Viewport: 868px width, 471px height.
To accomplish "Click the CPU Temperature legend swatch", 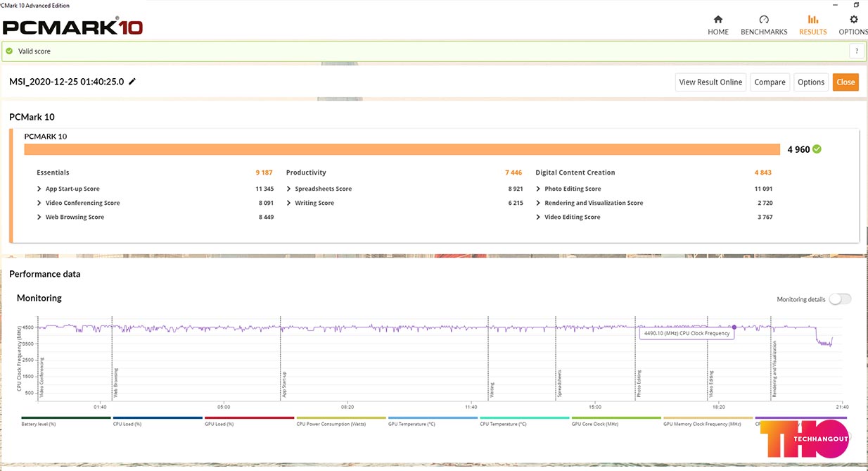I will point(525,417).
